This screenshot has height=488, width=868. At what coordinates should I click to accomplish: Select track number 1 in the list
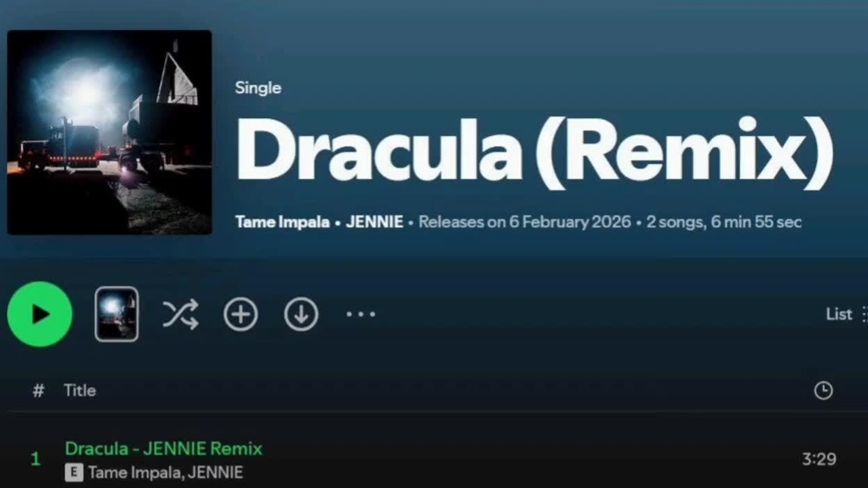pyautogui.click(x=36, y=460)
